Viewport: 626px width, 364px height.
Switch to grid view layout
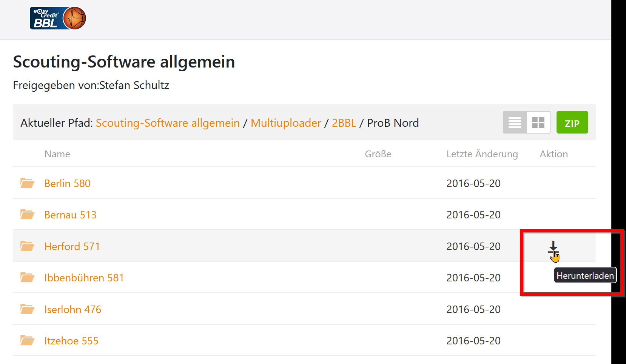pyautogui.click(x=538, y=123)
